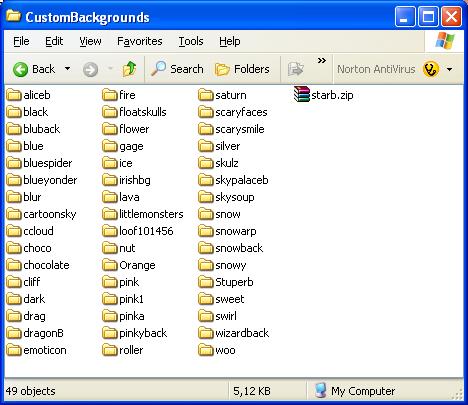
Task: Select the cartoonsky folder
Action: pyautogui.click(x=41, y=214)
